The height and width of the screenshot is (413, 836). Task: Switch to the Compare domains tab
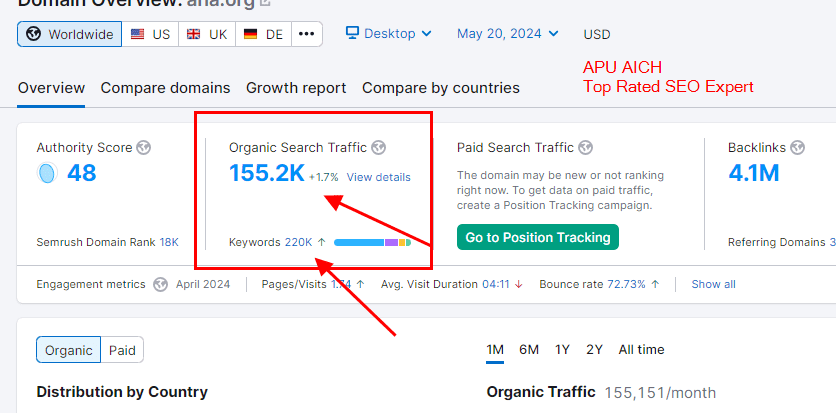coord(165,88)
